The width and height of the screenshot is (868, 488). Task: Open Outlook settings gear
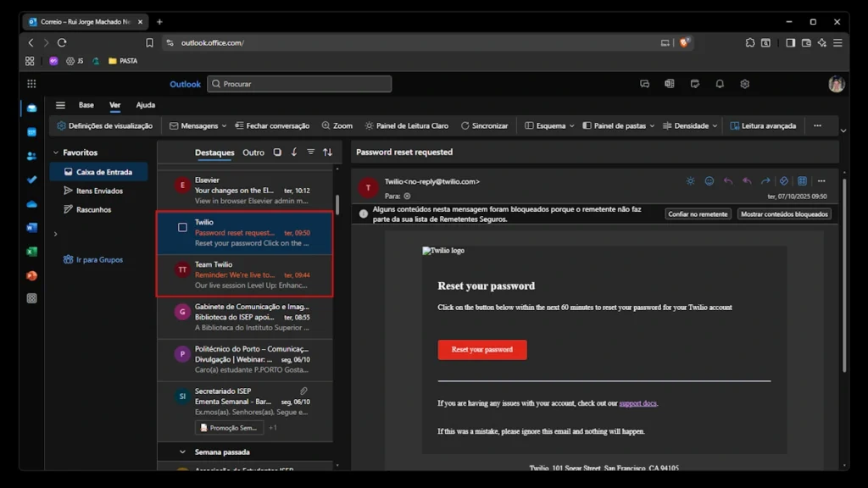(x=745, y=84)
